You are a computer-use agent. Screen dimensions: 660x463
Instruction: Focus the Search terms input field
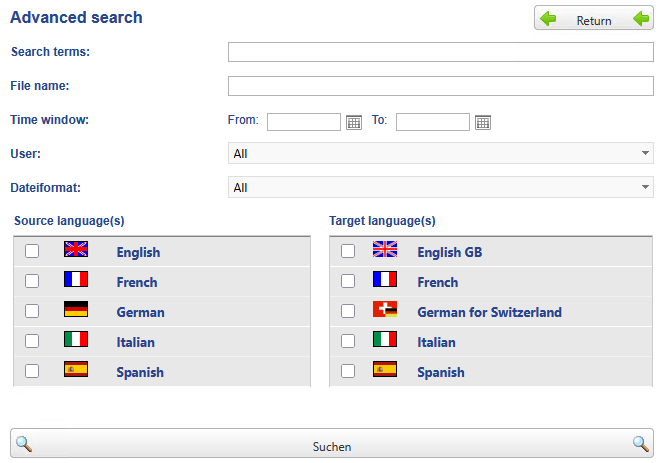[x=440, y=52]
